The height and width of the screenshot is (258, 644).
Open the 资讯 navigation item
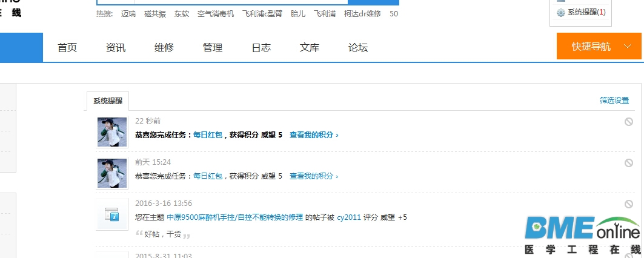pos(116,48)
